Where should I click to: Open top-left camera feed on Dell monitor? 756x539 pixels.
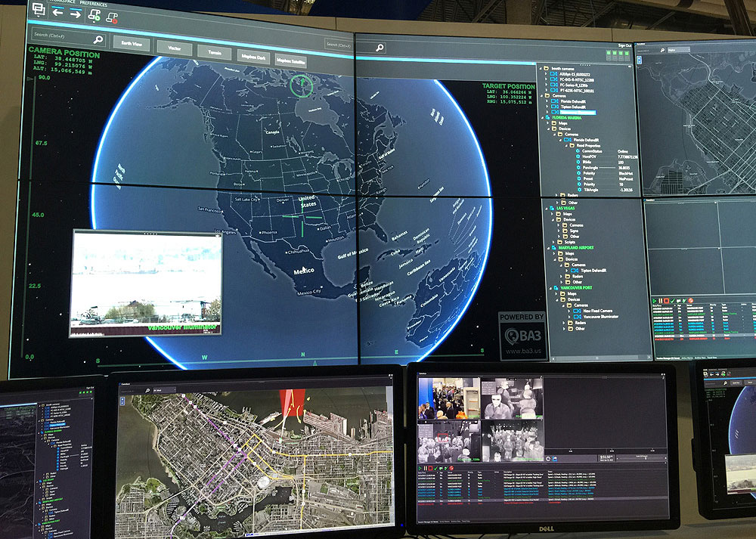(x=449, y=398)
